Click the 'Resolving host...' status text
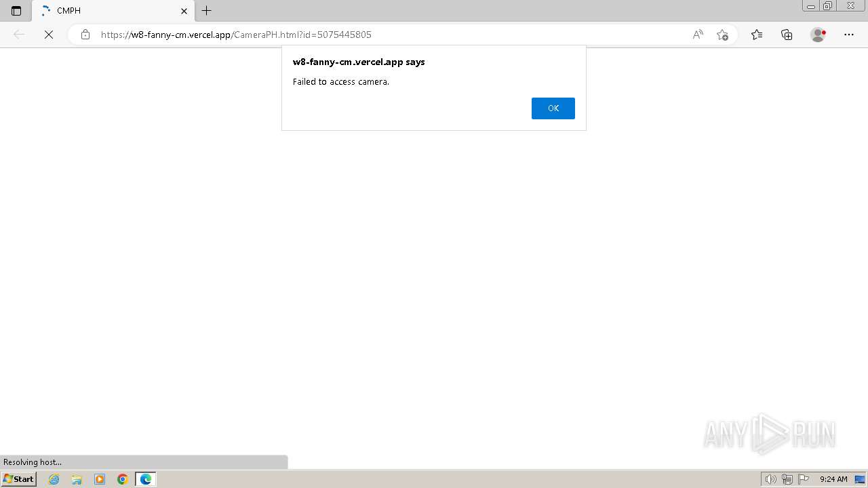Viewport: 868px width, 488px height. point(33,462)
